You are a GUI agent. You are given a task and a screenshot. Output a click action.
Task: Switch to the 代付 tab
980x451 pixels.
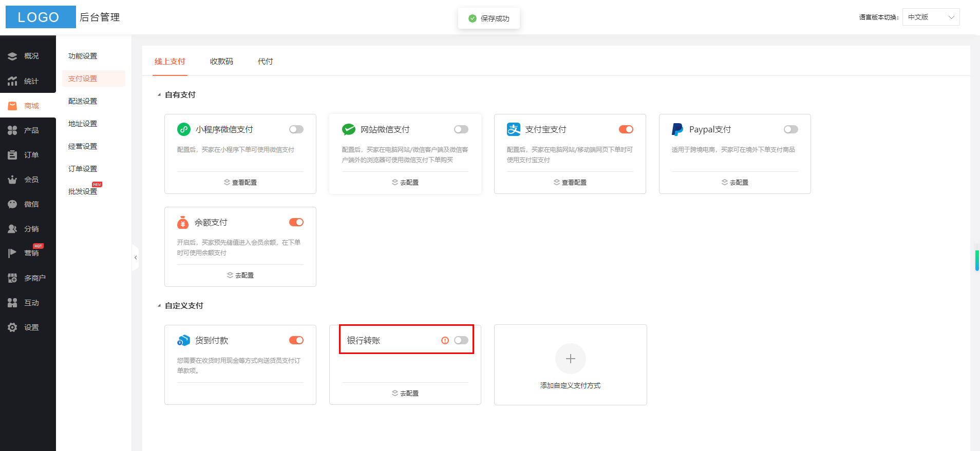(266, 62)
